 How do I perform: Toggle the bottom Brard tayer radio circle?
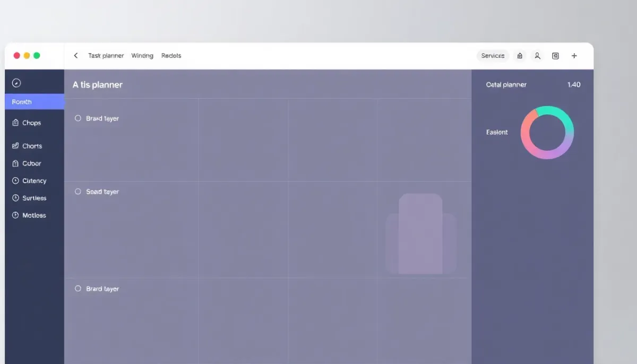[x=78, y=289]
